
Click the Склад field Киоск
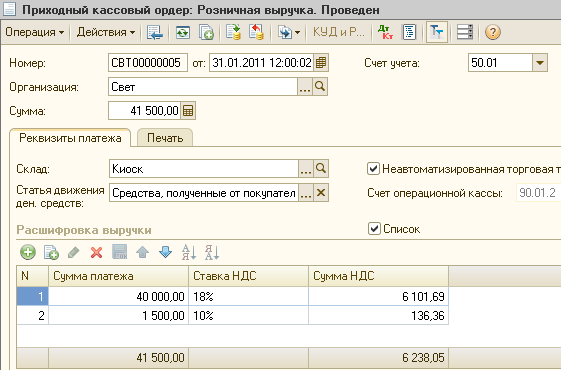click(204, 169)
